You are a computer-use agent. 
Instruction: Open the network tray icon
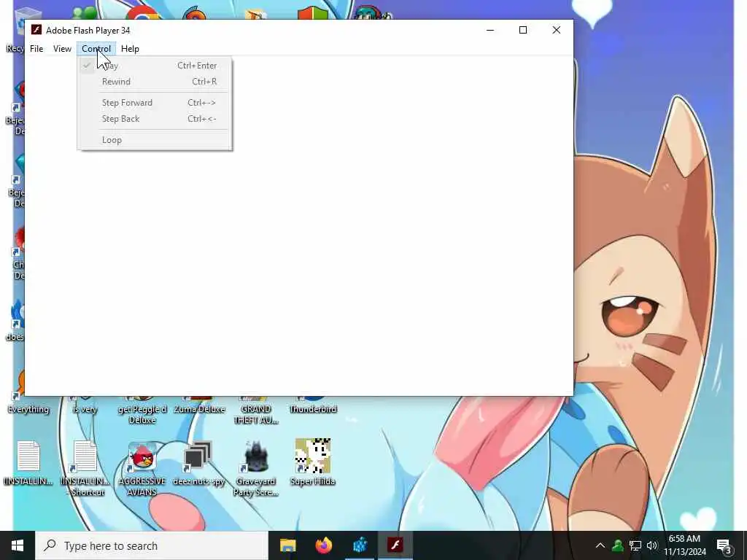point(635,545)
